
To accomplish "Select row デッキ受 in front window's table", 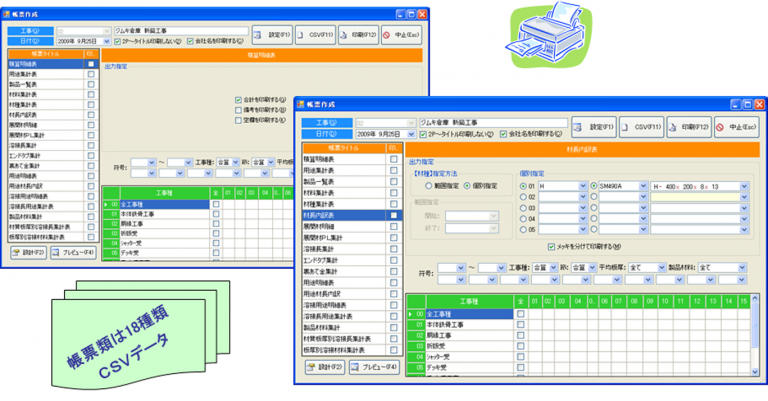I will click(x=469, y=367).
